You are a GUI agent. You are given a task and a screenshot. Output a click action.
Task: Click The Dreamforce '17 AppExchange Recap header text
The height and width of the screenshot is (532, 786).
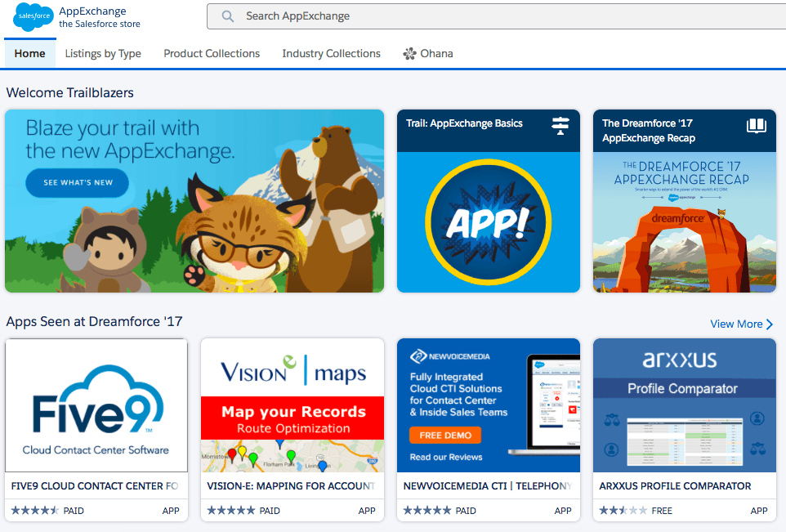pyautogui.click(x=649, y=131)
